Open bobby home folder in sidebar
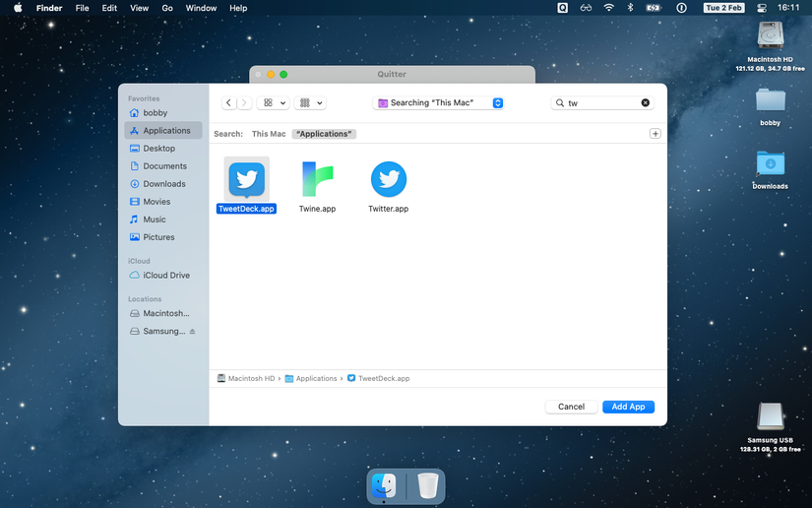 163,112
